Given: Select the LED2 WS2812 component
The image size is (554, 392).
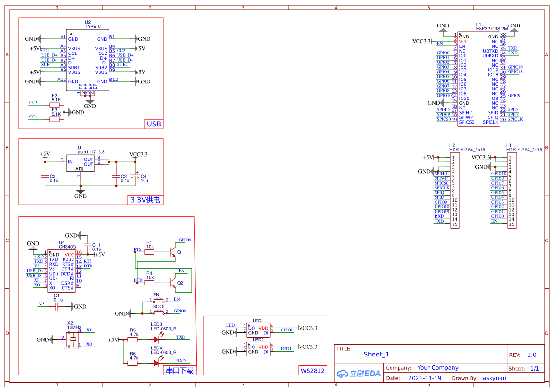Looking at the screenshot, I should click(258, 349).
